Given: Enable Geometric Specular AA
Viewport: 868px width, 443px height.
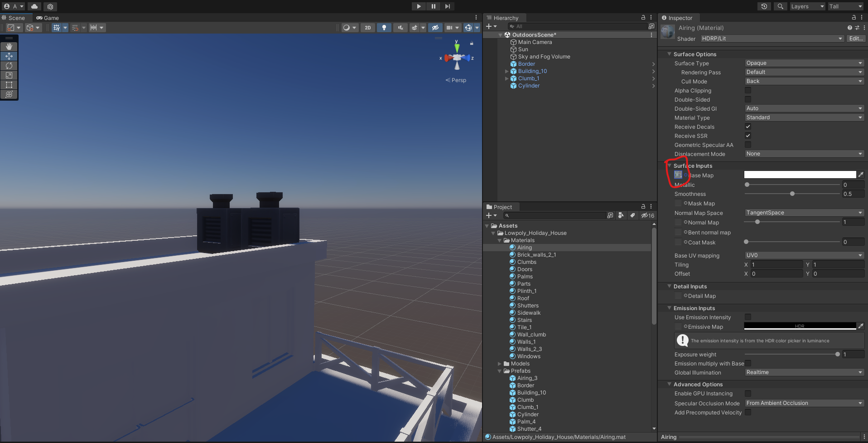Looking at the screenshot, I should tap(748, 145).
